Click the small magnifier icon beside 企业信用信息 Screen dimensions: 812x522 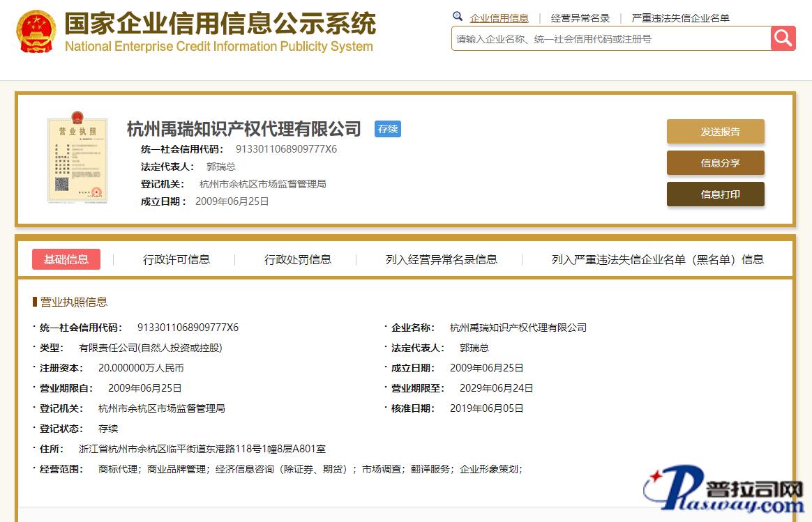click(458, 17)
